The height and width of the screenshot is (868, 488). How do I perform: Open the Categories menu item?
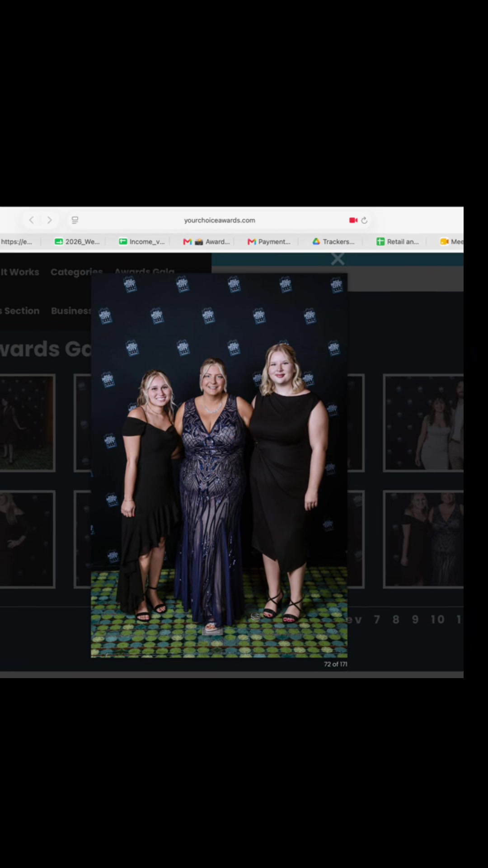77,272
